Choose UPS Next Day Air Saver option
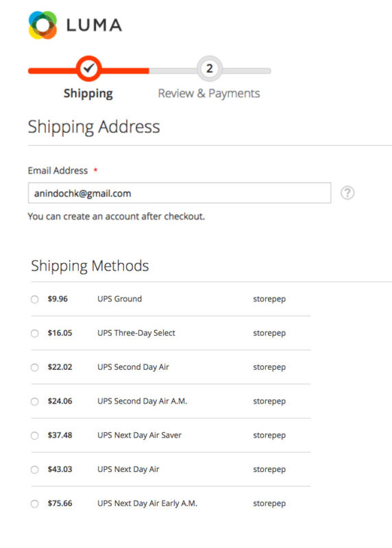The image size is (392, 548). pyautogui.click(x=35, y=436)
